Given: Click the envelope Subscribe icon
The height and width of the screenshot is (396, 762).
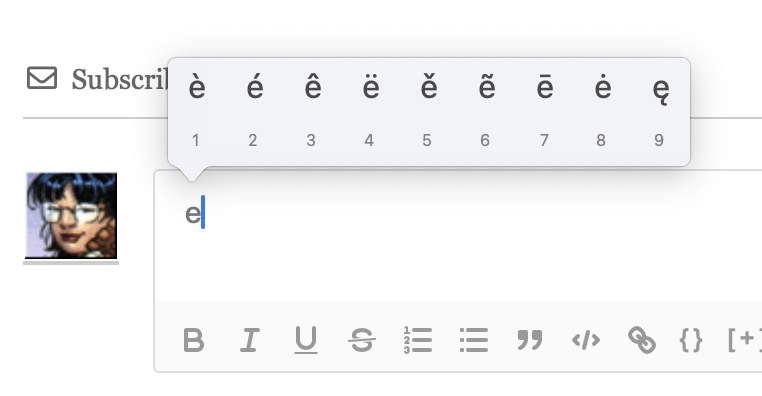Looking at the screenshot, I should click(42, 78).
